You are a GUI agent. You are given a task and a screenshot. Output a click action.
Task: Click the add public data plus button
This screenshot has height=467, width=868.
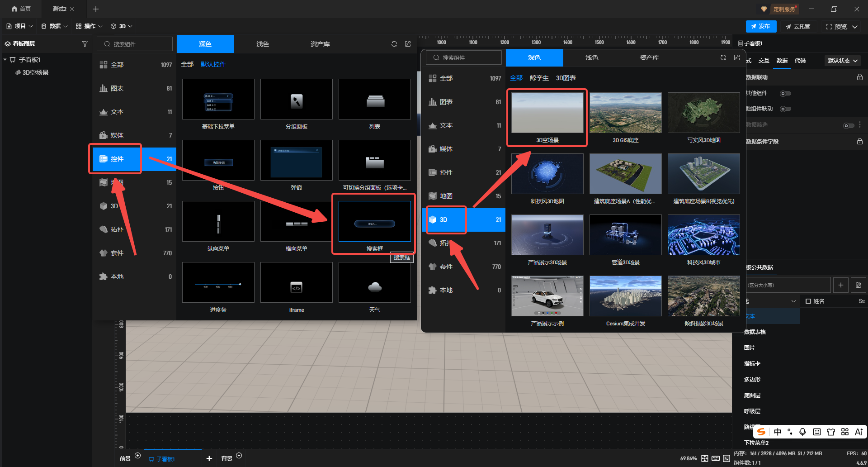click(x=840, y=285)
